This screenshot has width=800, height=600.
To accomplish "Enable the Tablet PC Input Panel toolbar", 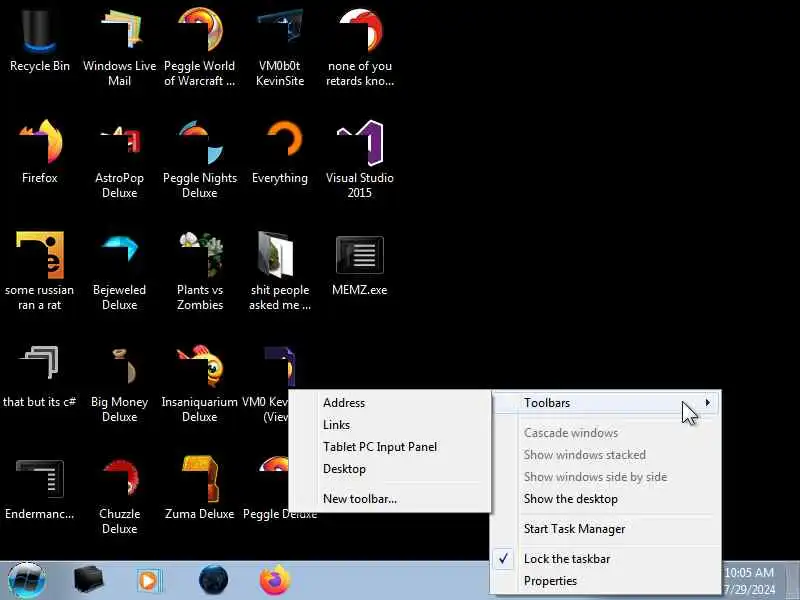I will (x=390, y=446).
